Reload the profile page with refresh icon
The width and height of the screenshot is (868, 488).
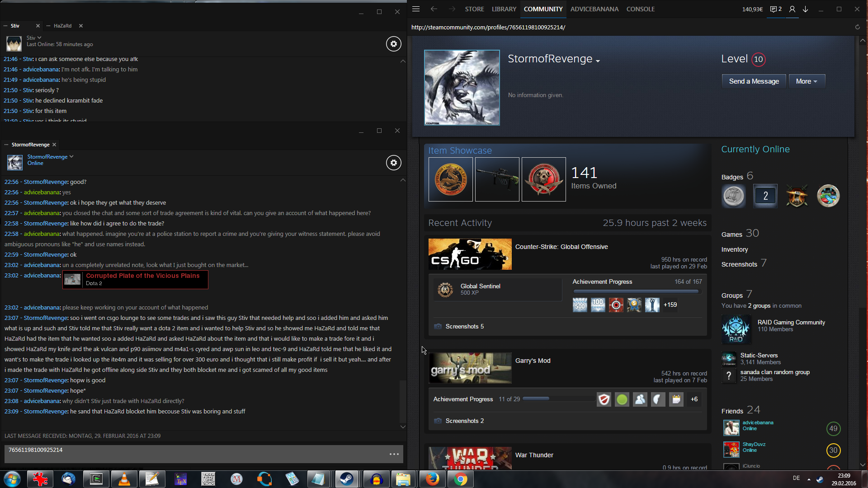[857, 27]
